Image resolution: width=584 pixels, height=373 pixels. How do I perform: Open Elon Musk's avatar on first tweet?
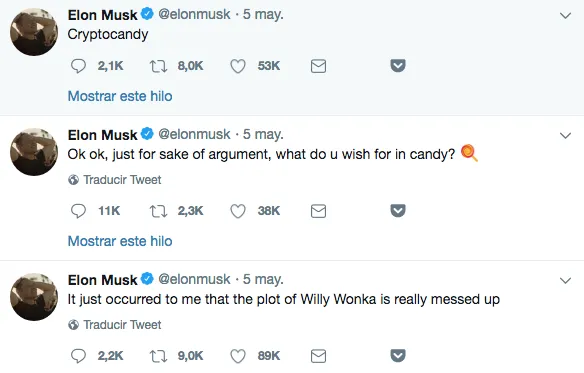[34, 32]
